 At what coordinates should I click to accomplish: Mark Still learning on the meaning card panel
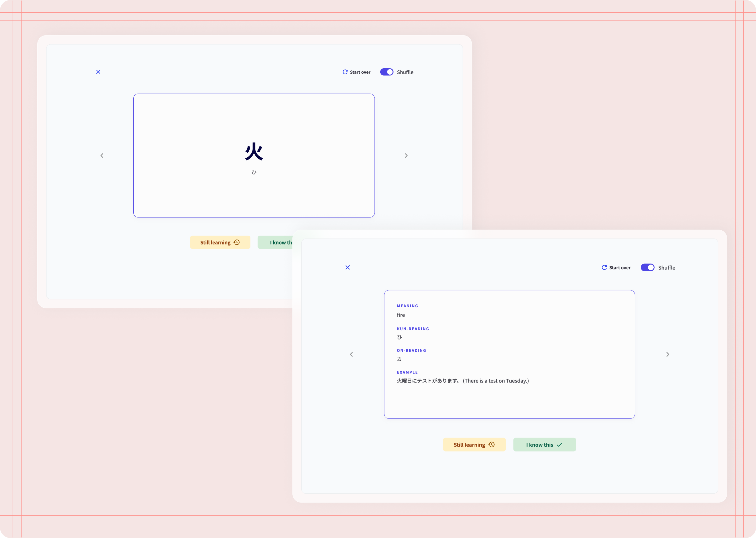(x=474, y=444)
